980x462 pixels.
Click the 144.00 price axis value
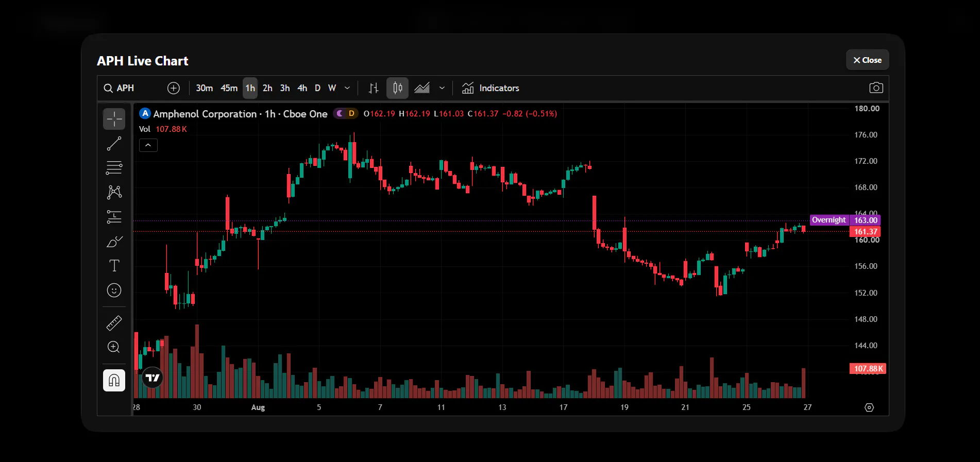coord(866,346)
